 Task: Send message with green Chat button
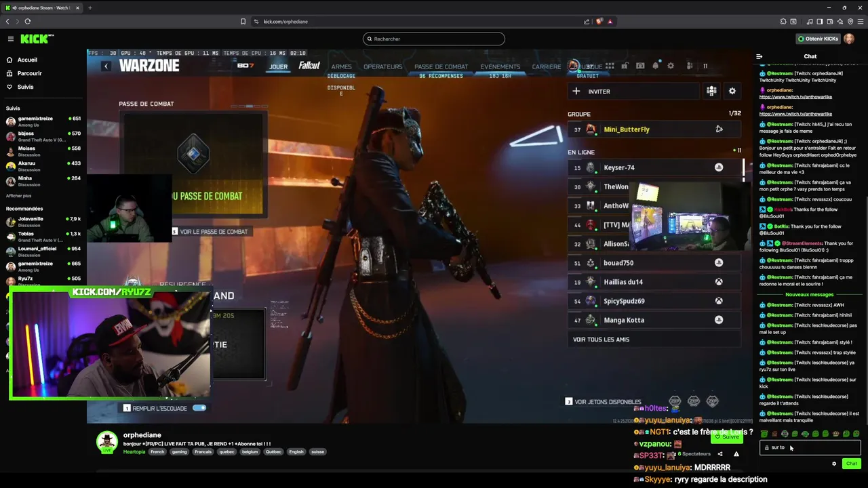[x=851, y=464]
